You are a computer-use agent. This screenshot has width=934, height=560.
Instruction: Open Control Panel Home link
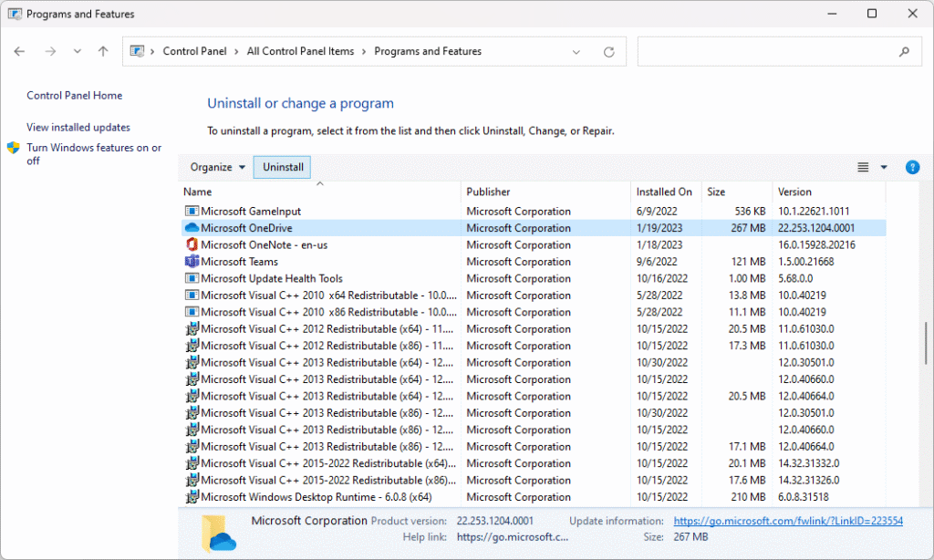(75, 96)
